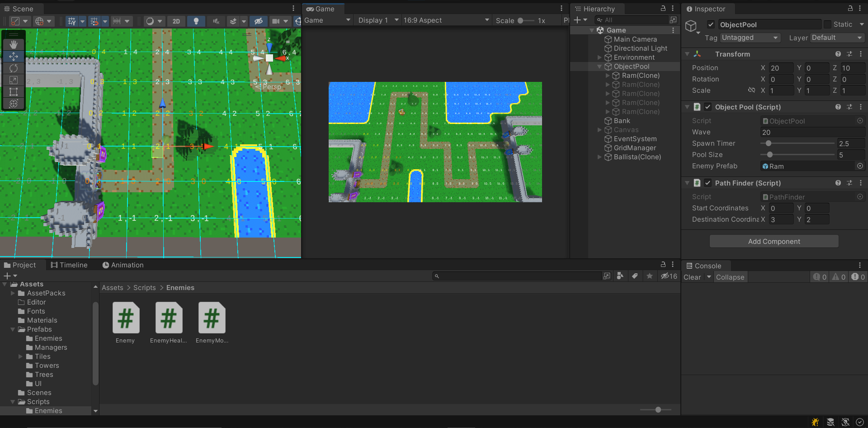The width and height of the screenshot is (868, 428).
Task: Toggle Scale constrained proportions link icon
Action: pos(751,90)
